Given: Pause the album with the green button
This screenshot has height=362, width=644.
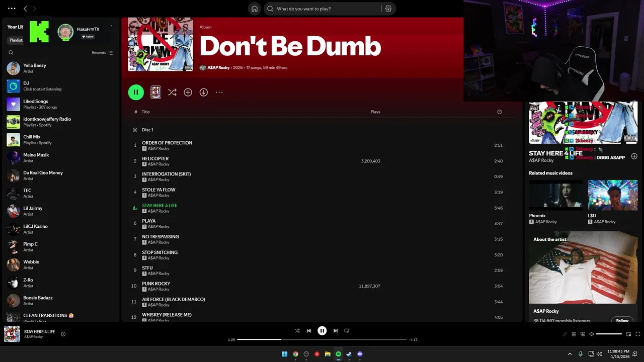Looking at the screenshot, I should tap(136, 92).
